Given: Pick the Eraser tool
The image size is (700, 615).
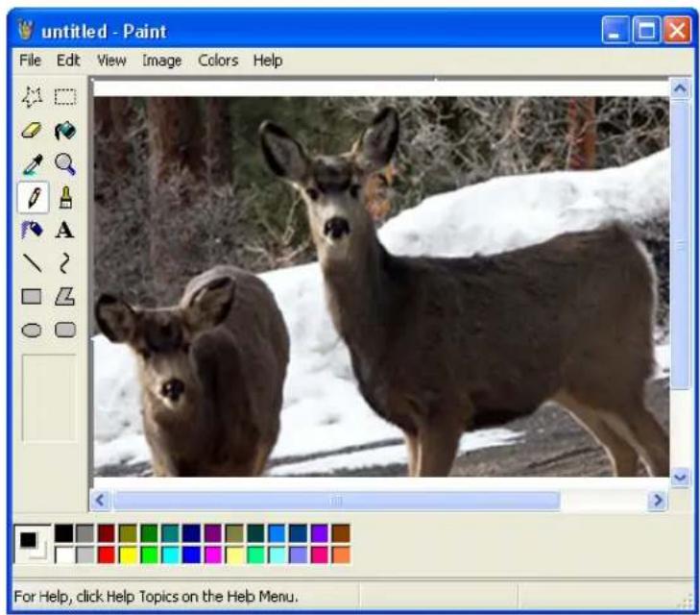Looking at the screenshot, I should pyautogui.click(x=32, y=131).
